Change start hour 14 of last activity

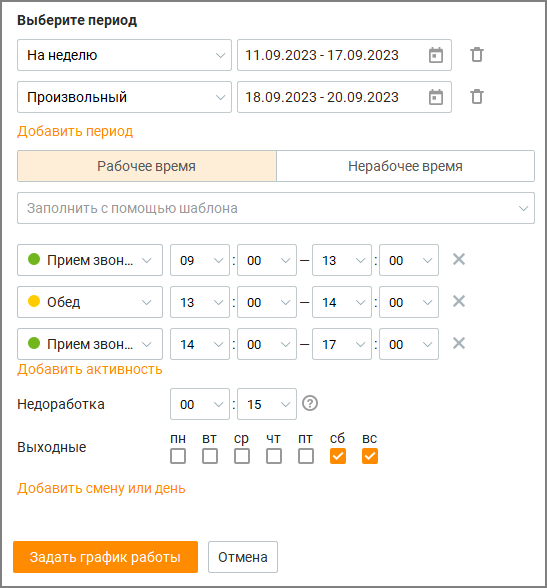(x=200, y=344)
